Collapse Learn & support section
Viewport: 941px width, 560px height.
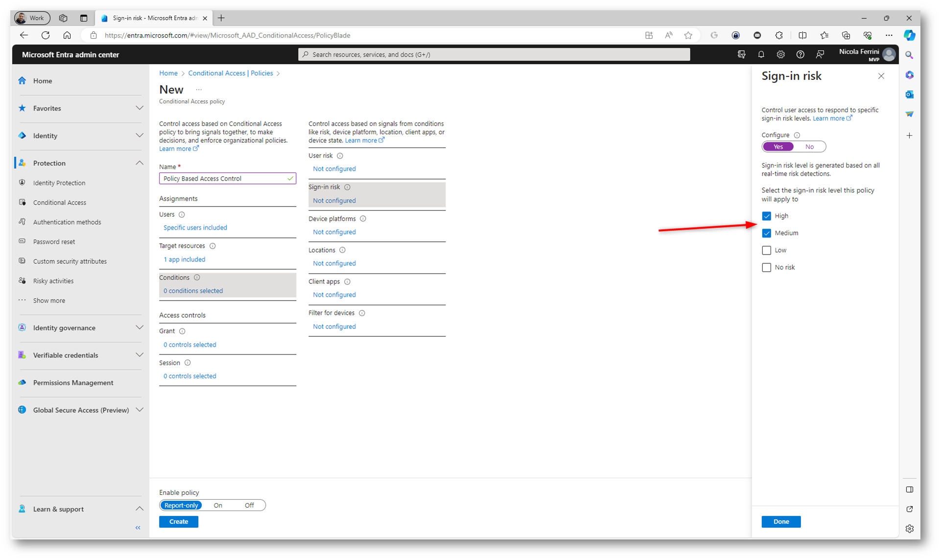(x=140, y=509)
